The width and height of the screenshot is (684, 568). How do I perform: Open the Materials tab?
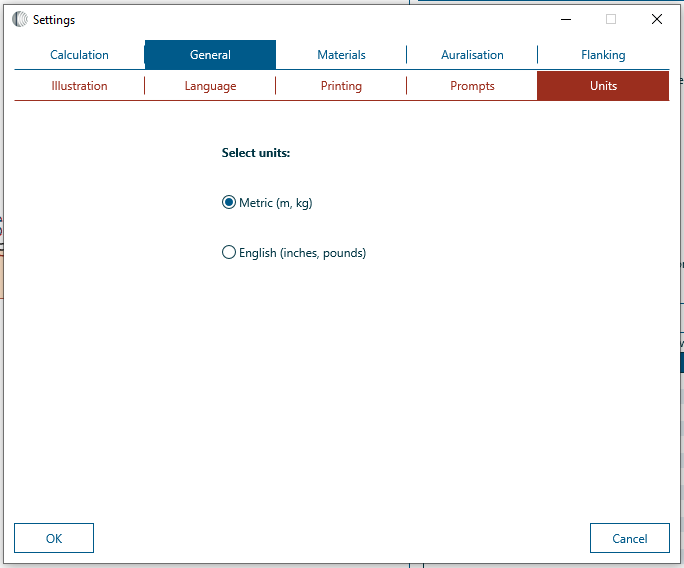[x=341, y=55]
